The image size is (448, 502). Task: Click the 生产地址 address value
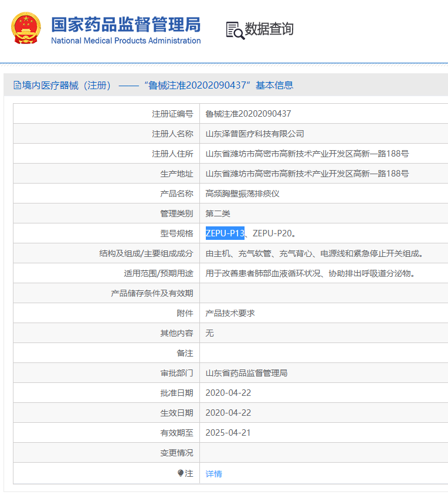(307, 174)
